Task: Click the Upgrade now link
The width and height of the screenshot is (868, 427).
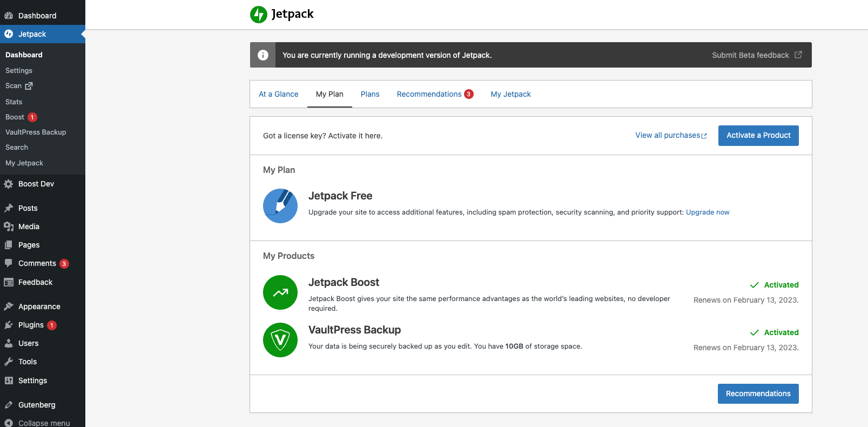Action: coord(708,212)
